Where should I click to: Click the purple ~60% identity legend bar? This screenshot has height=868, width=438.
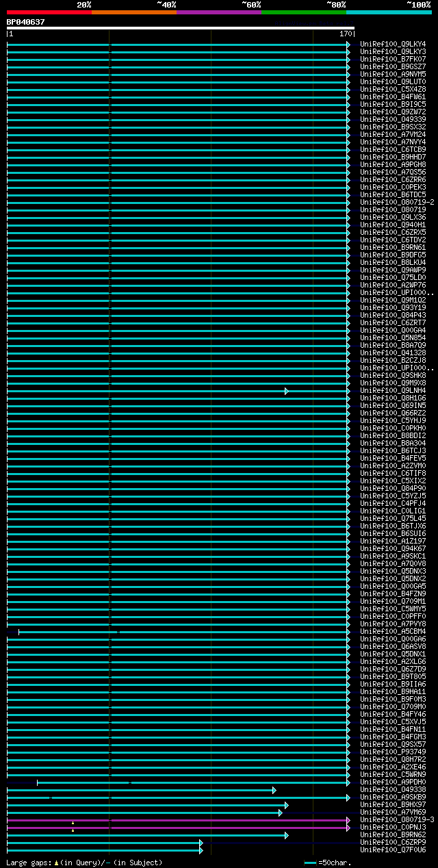pyautogui.click(x=219, y=12)
